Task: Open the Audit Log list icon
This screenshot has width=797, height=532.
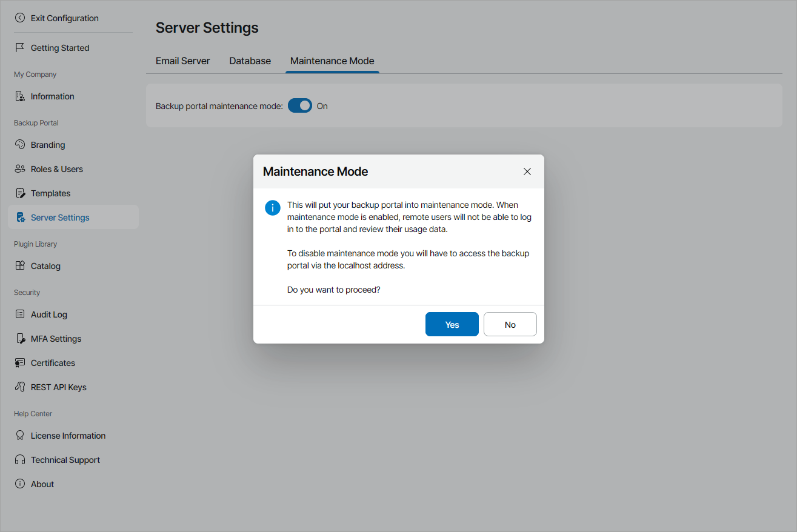Action: 20,314
